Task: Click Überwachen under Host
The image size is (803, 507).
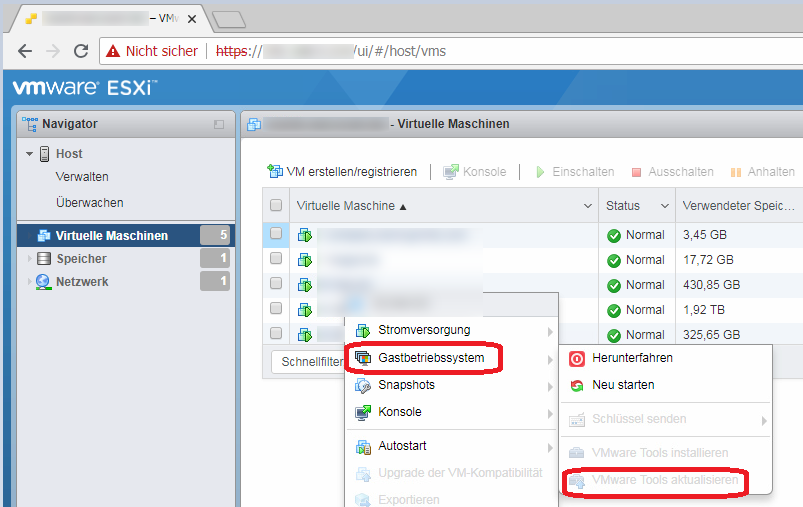Action: pos(90,203)
